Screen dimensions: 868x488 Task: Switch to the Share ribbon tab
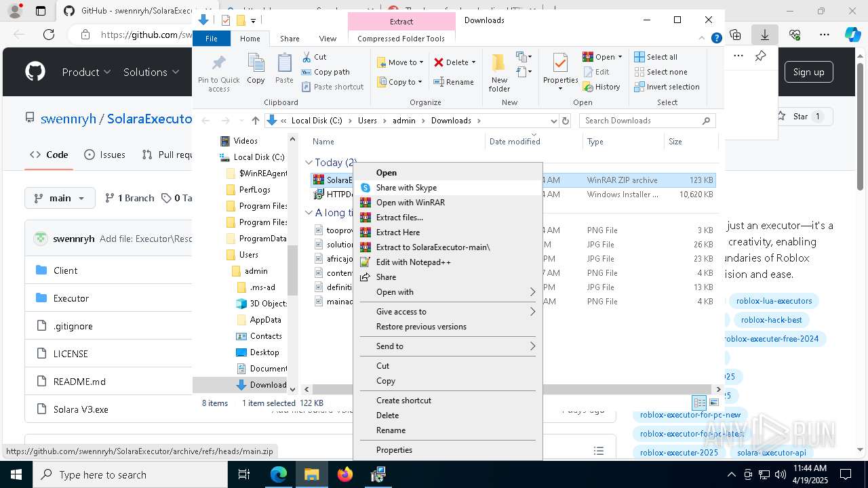point(290,39)
